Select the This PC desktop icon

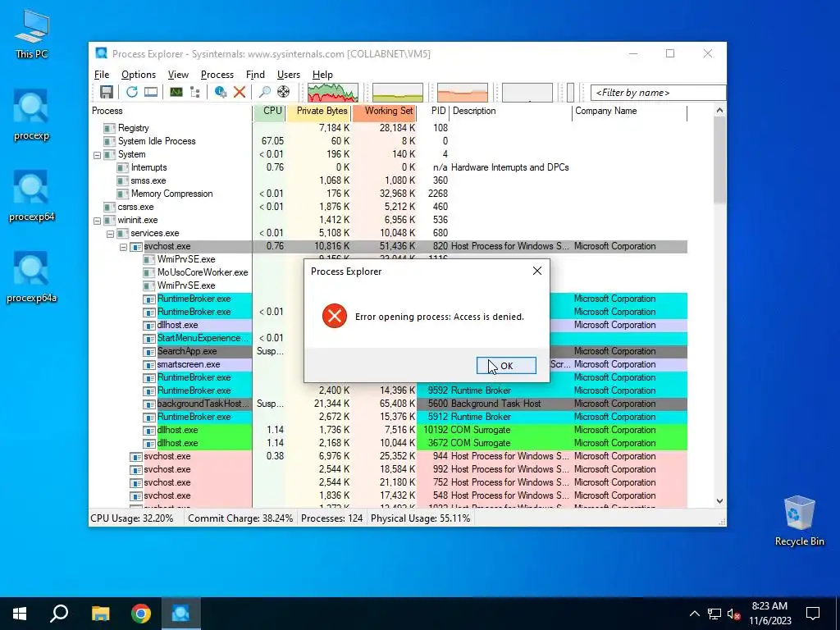(x=31, y=34)
